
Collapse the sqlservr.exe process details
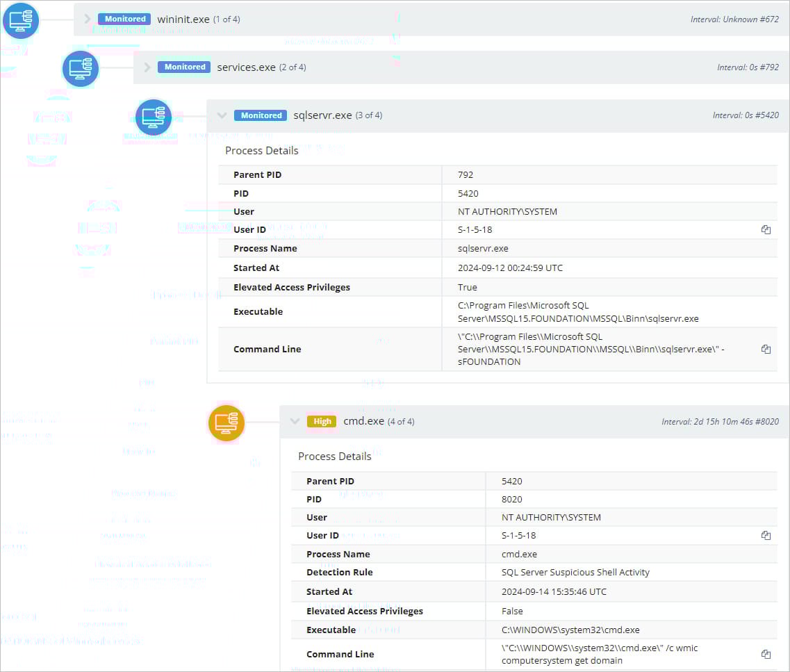[x=222, y=115]
